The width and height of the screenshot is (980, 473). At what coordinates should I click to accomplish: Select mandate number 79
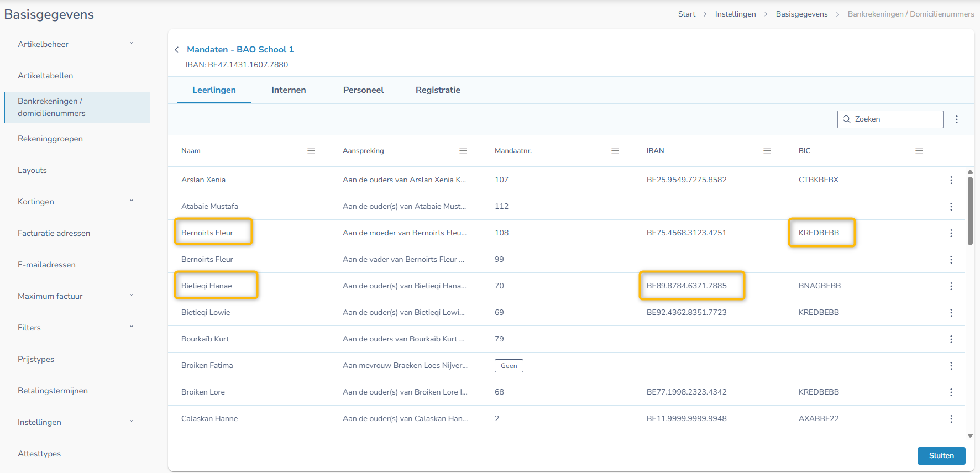[x=499, y=339]
